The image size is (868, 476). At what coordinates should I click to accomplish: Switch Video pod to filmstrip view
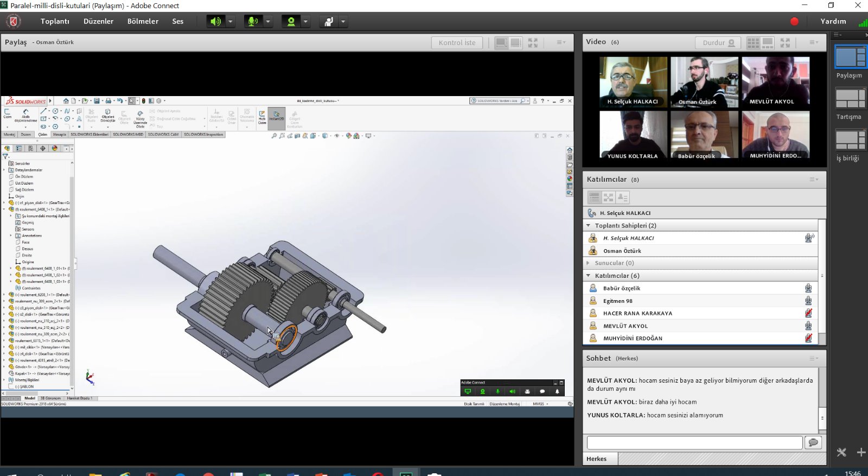coord(768,42)
